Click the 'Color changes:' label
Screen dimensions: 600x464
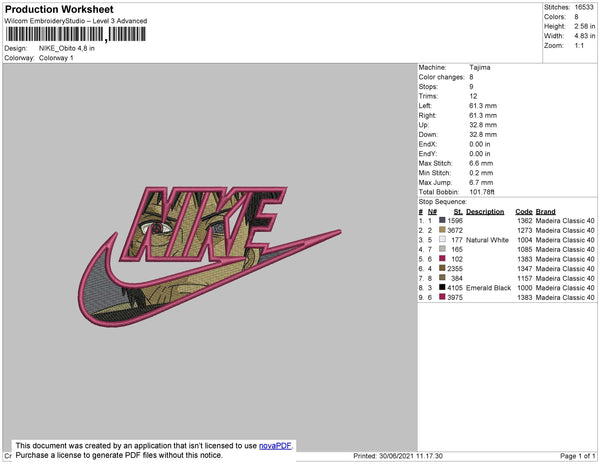441,77
